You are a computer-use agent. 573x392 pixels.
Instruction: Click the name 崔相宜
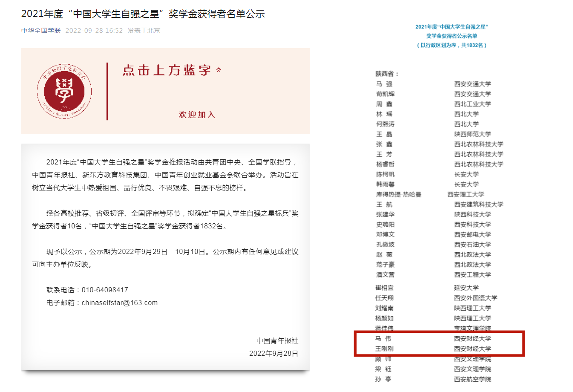click(384, 288)
